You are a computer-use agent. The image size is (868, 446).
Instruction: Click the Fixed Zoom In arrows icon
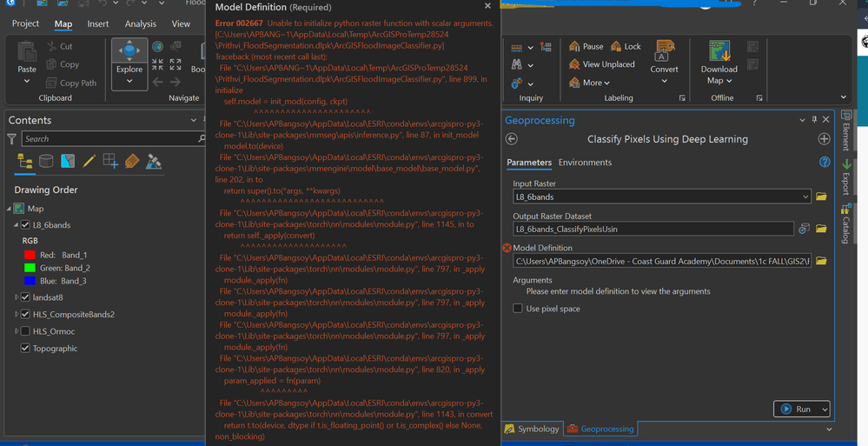tap(158, 64)
